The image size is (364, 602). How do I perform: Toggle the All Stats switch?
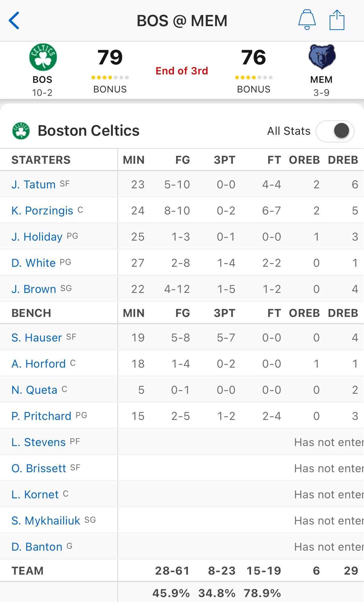pyautogui.click(x=335, y=131)
